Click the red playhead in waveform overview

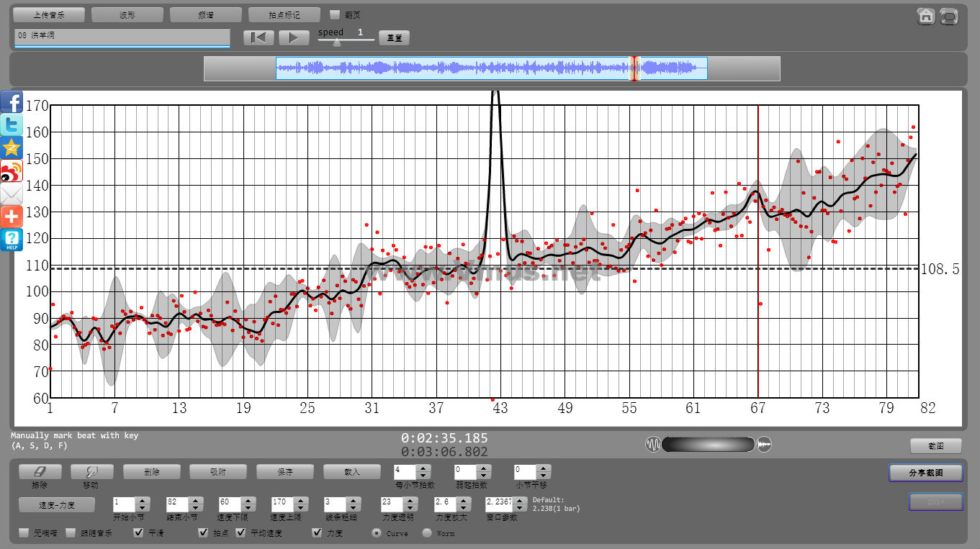[634, 68]
